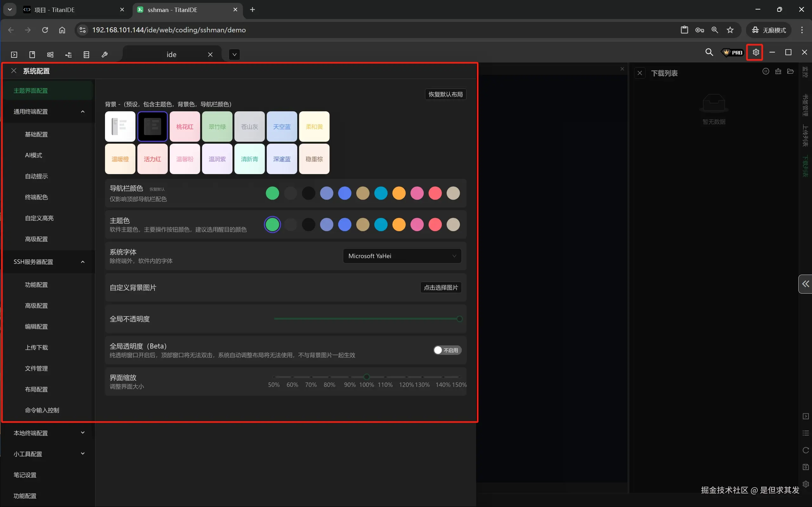This screenshot has height=507, width=812.
Task: Pick the orange swatch in 主题色 row
Action: tap(399, 225)
